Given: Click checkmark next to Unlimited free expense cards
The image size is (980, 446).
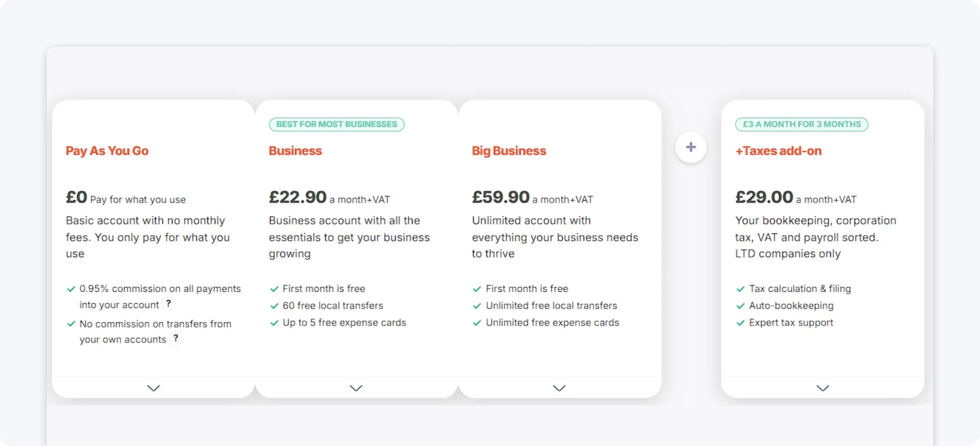Looking at the screenshot, I should 477,323.
